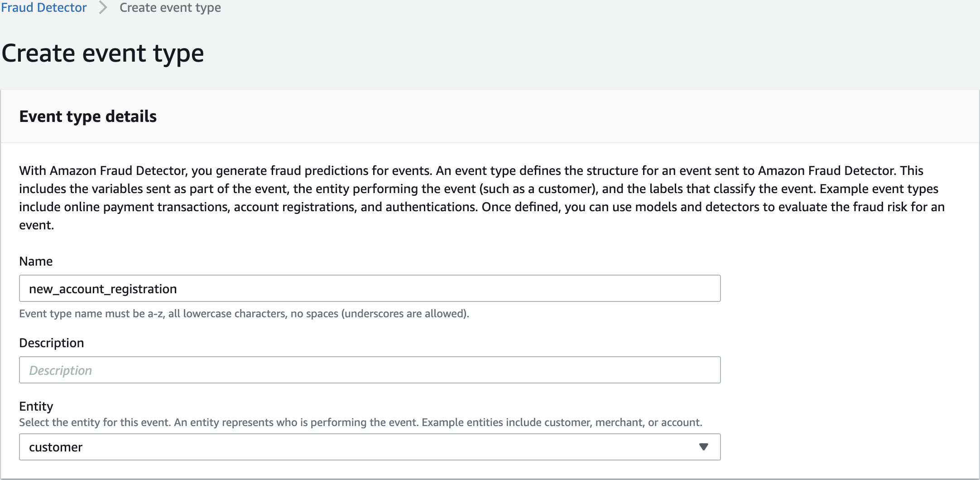Click the breadcrumb chevron separator icon

tap(103, 8)
